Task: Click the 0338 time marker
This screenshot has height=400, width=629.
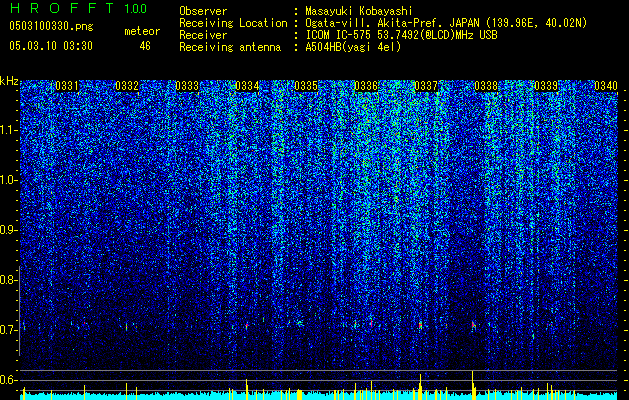Action: (x=486, y=86)
